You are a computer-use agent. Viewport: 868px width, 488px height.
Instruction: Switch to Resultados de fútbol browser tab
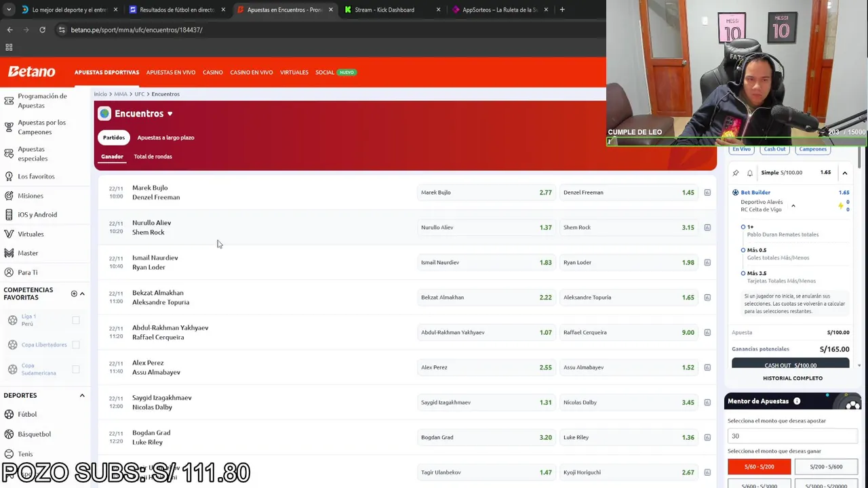tap(176, 9)
